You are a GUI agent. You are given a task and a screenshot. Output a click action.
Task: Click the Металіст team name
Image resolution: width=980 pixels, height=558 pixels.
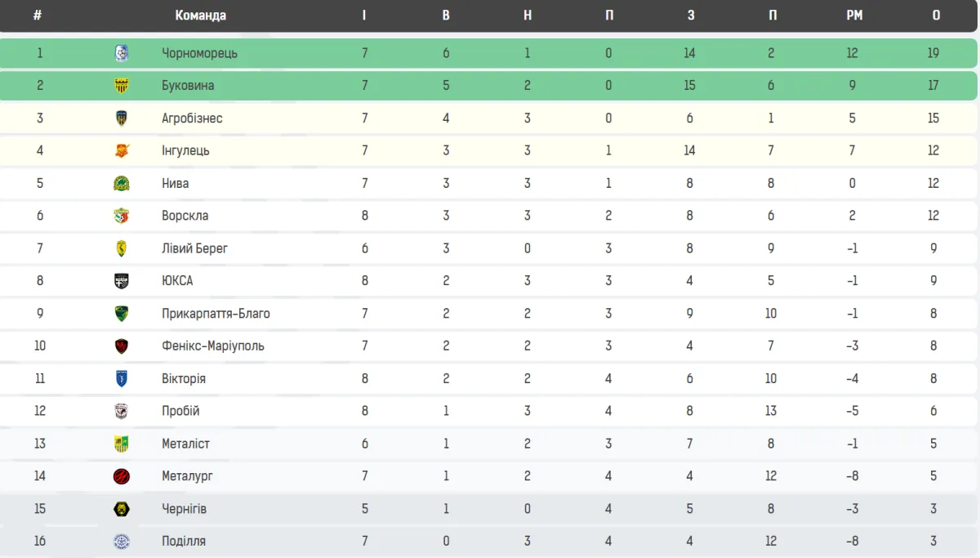point(185,444)
